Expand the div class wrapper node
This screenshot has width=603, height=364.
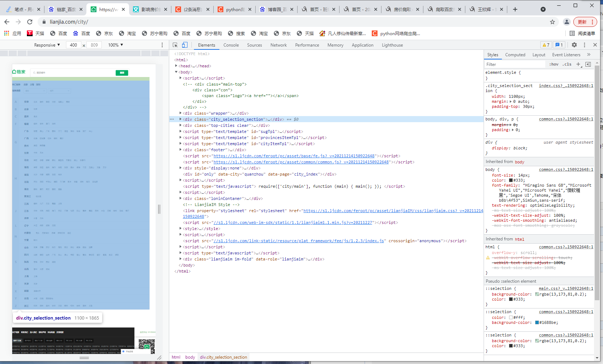(180, 113)
